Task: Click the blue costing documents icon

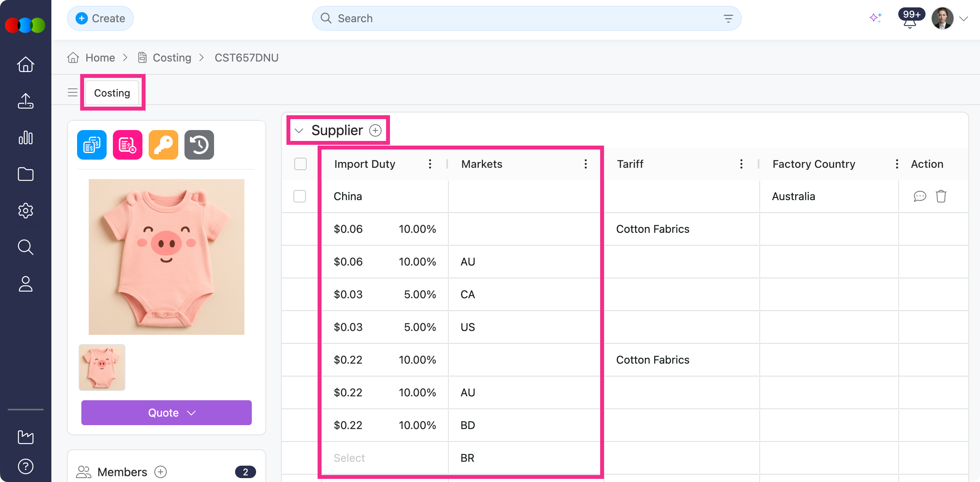Action: coord(92,145)
